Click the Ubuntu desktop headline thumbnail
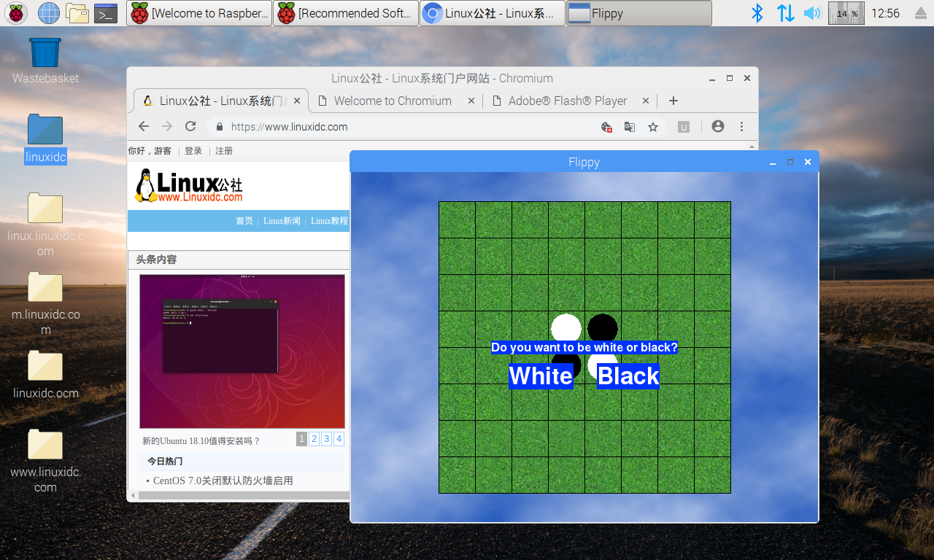Screen dimensions: 934x560 pos(242,351)
